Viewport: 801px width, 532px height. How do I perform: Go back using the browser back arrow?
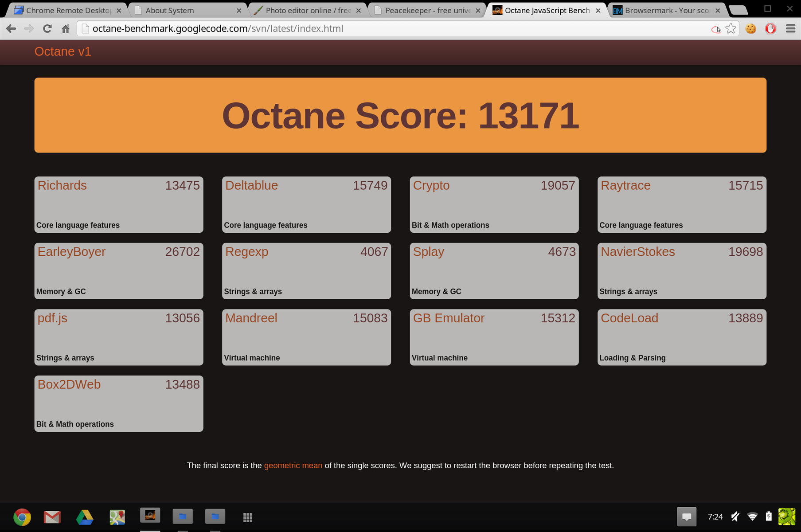pos(12,29)
